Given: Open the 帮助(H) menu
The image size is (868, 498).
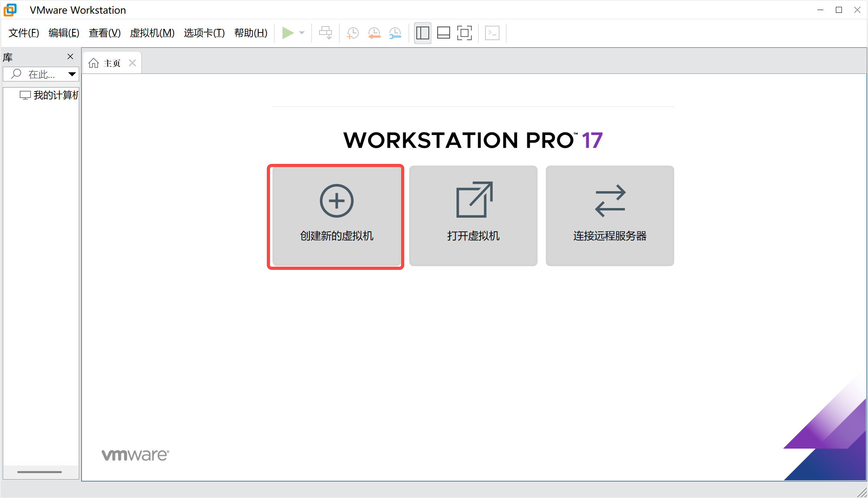Looking at the screenshot, I should [x=251, y=33].
